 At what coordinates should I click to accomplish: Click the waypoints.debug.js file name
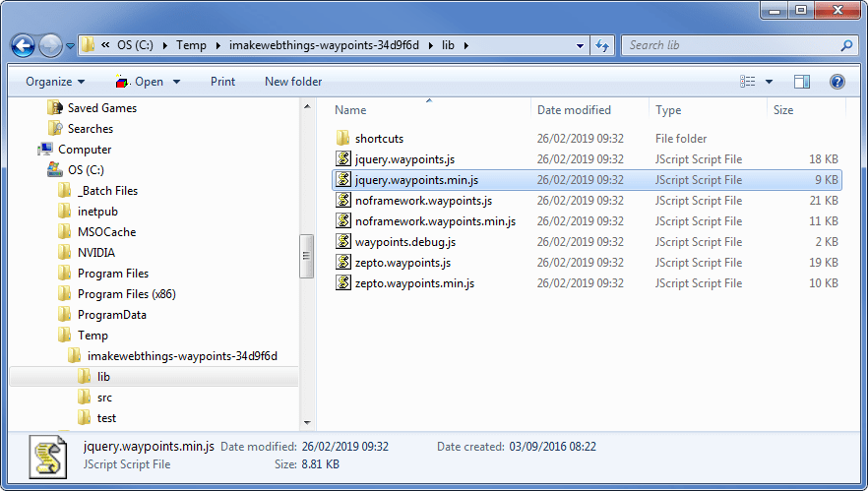(x=405, y=242)
